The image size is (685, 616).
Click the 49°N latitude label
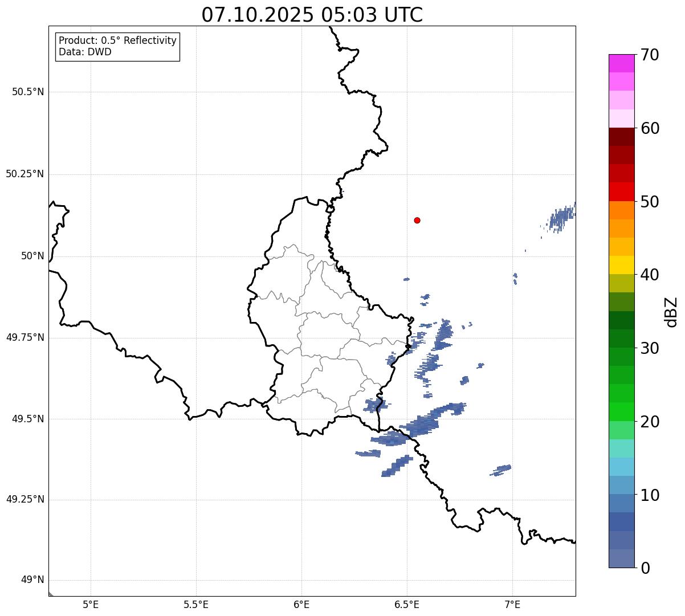click(x=32, y=580)
